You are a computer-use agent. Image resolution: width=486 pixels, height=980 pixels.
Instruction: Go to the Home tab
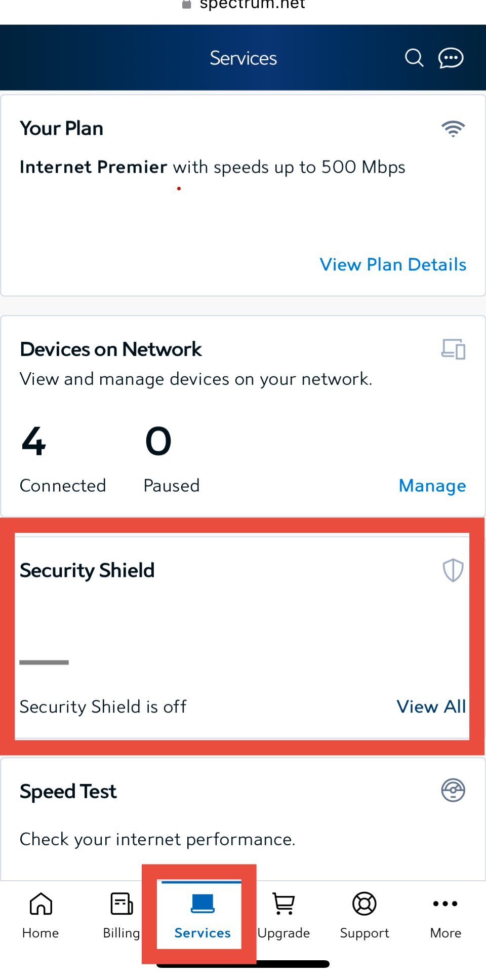40,915
